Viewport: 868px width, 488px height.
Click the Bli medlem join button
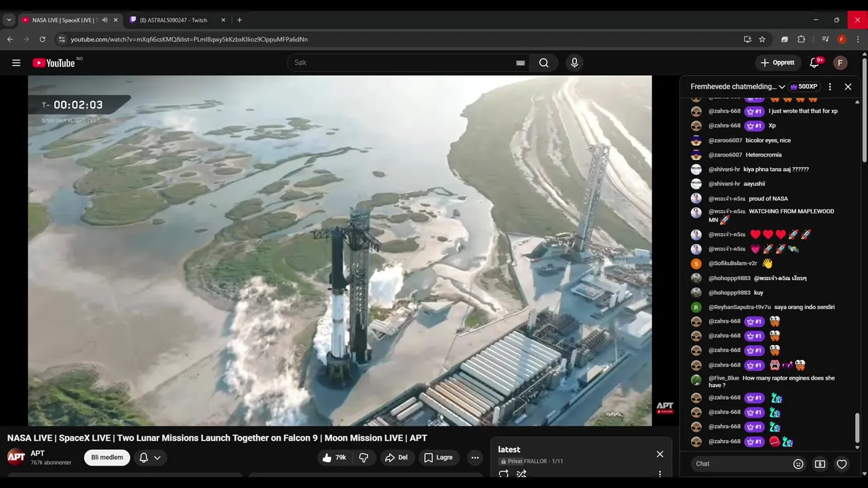click(107, 457)
